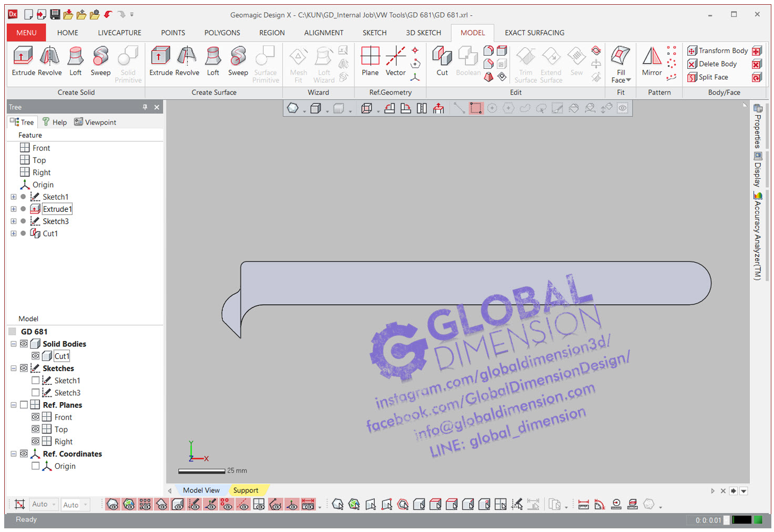Click the Vector reference geometry tool
This screenshot has width=774, height=532.
coord(395,62)
